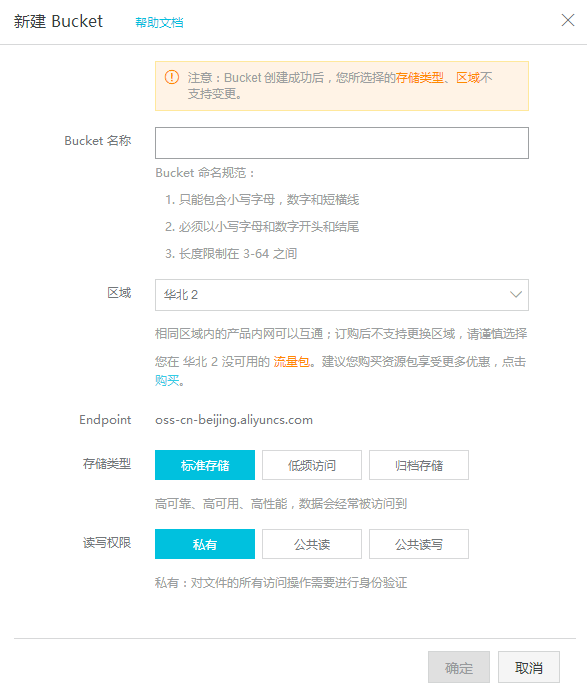Click the 存储类型 field label
Viewport: 587px width, 691px height.
tap(107, 464)
